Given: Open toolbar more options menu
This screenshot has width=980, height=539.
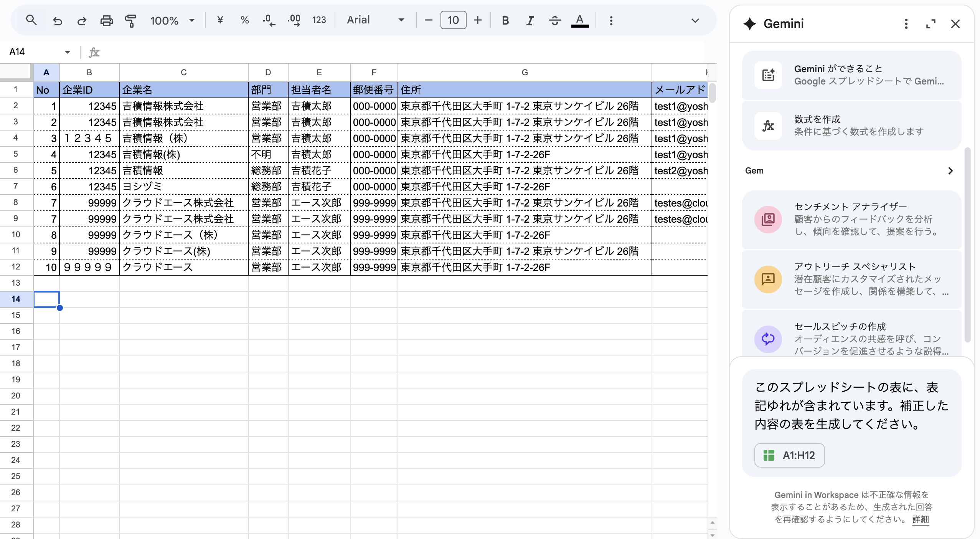Looking at the screenshot, I should click(611, 20).
